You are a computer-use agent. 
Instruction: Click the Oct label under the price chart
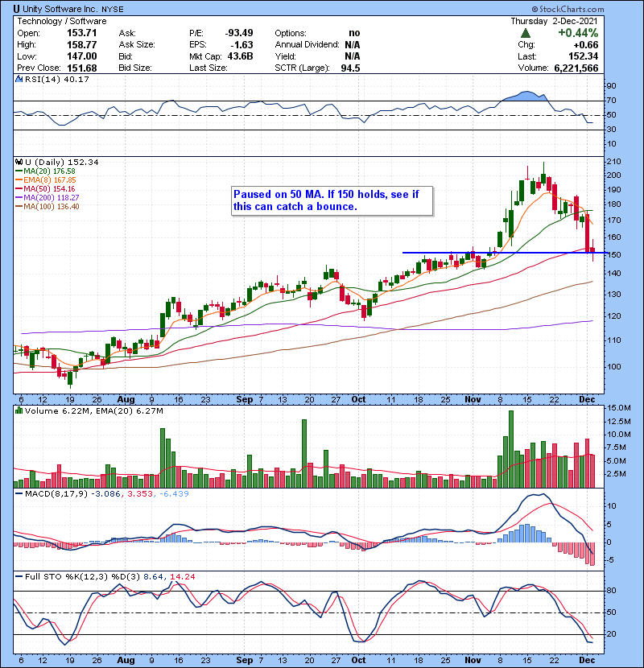coord(358,400)
